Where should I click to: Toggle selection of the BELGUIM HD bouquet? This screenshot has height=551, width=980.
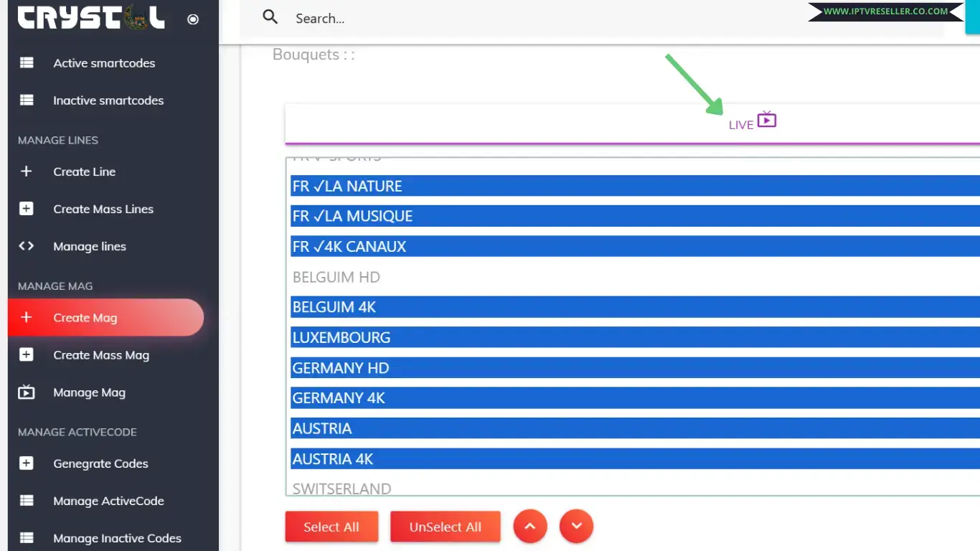502,277
